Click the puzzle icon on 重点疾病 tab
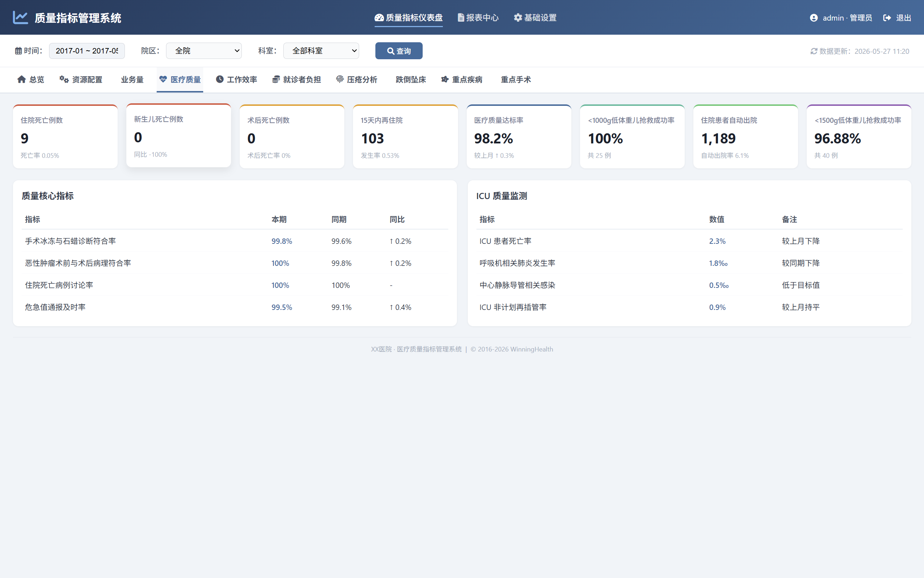Viewport: 924px width, 578px height. click(445, 79)
